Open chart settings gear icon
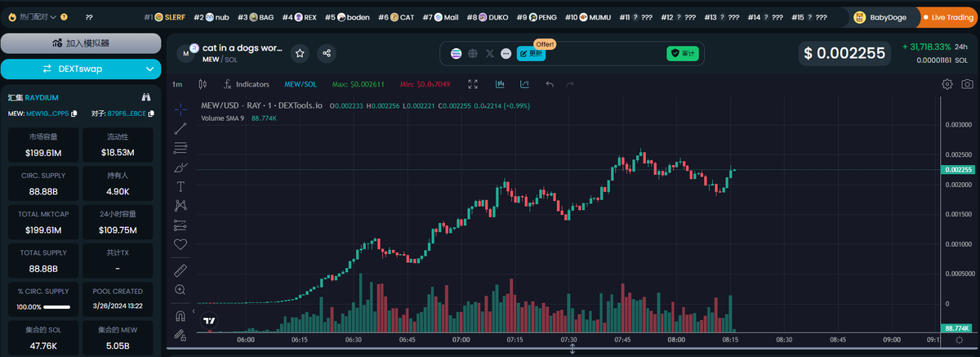 tap(947, 84)
